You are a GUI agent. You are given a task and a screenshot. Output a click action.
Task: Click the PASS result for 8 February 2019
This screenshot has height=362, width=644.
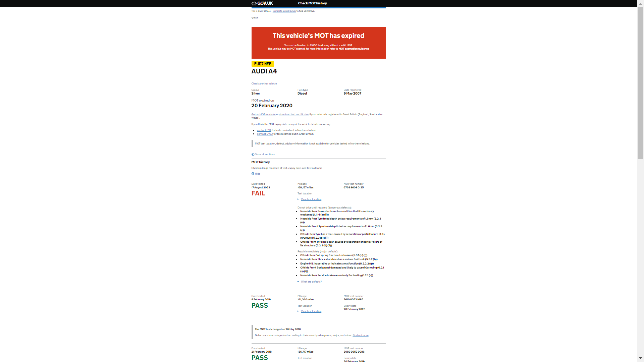tap(260, 306)
